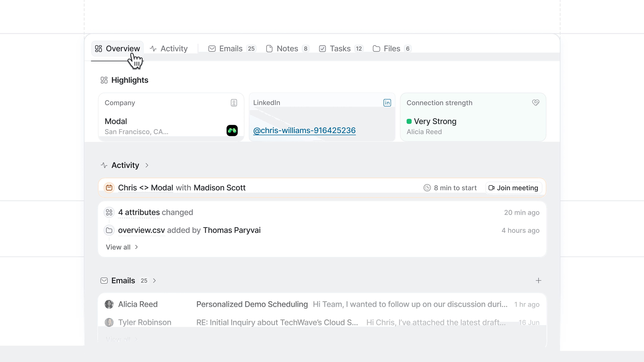This screenshot has height=362, width=644.
Task: Click the 4 hours ago timestamp
Action: (x=521, y=230)
